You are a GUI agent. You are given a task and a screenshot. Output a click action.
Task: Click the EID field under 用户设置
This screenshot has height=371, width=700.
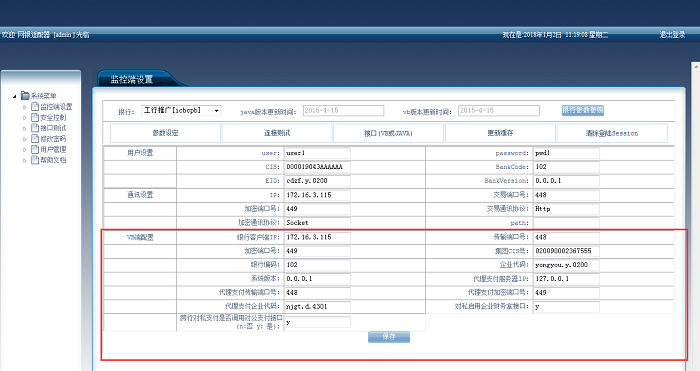317,181
